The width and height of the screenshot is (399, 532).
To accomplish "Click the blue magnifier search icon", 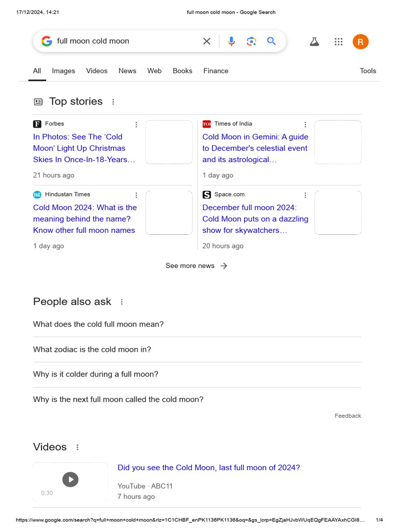I will (x=271, y=42).
